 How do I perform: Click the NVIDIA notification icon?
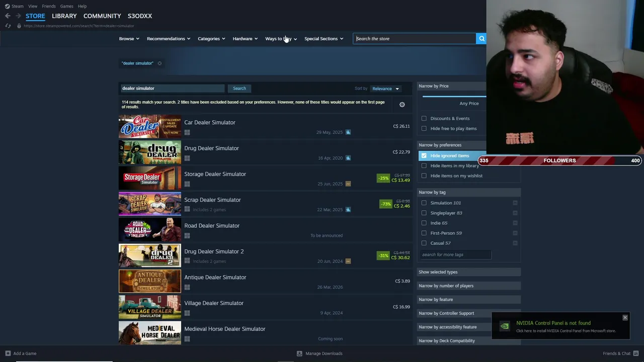(504, 326)
